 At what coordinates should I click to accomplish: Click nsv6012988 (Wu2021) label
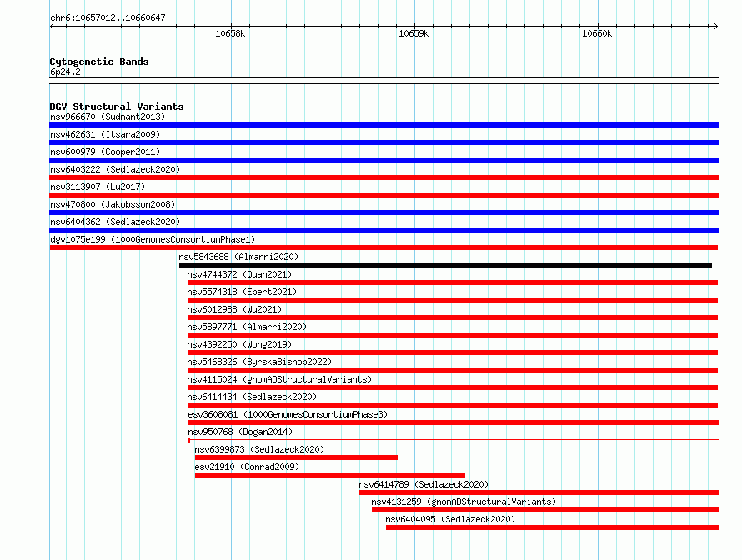pyautogui.click(x=234, y=309)
